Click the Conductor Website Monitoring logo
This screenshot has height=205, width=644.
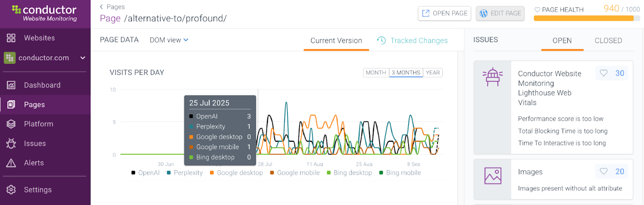click(44, 13)
